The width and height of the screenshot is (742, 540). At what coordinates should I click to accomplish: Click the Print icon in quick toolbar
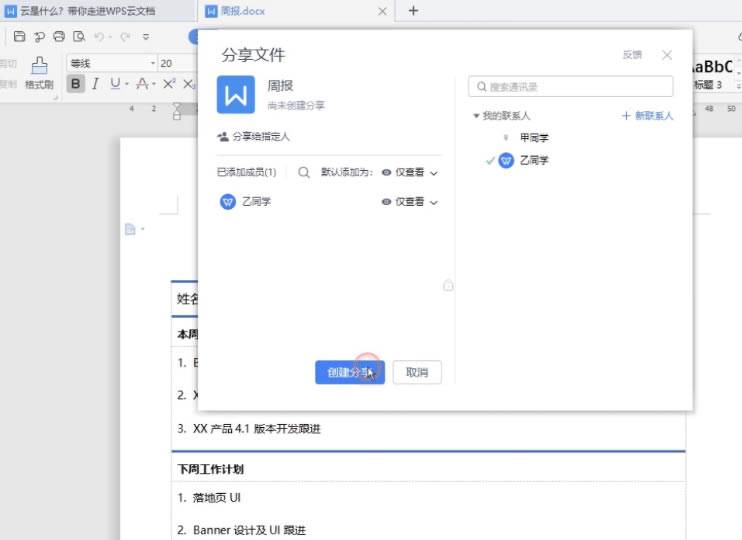pyautogui.click(x=59, y=37)
